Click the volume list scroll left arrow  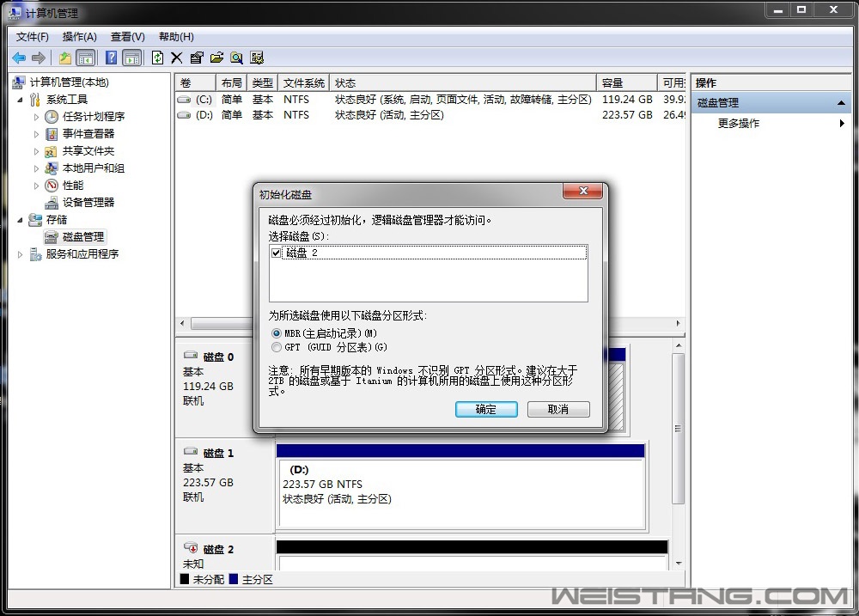[182, 323]
